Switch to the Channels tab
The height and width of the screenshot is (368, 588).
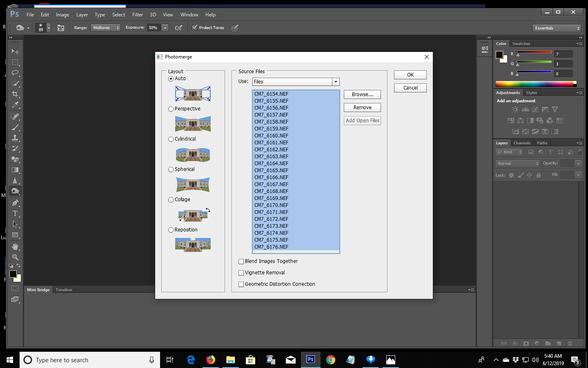point(522,143)
